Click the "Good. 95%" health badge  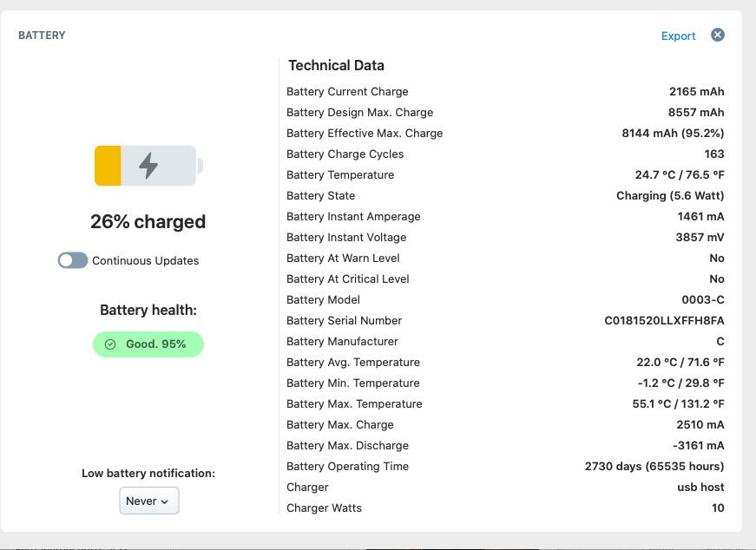pos(148,344)
